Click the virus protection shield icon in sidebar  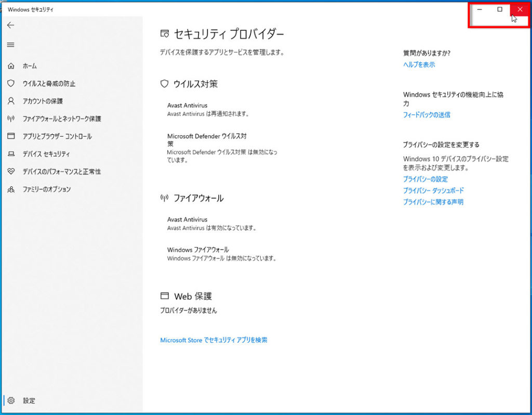[x=11, y=84]
